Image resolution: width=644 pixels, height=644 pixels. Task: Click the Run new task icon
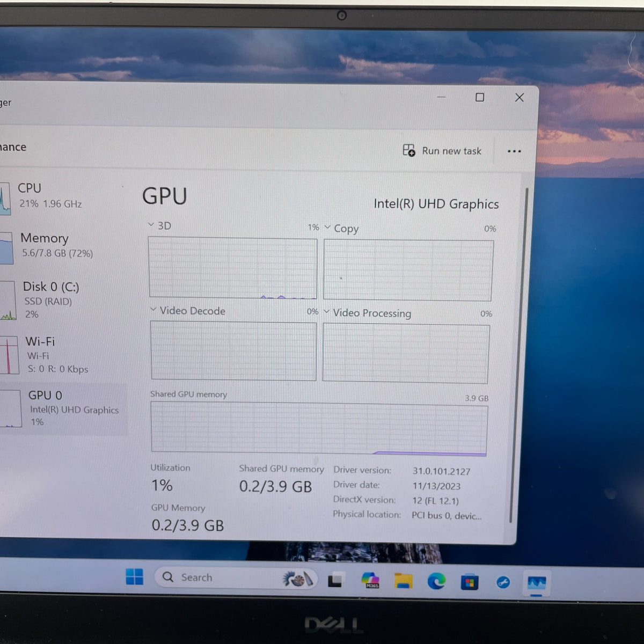(409, 150)
